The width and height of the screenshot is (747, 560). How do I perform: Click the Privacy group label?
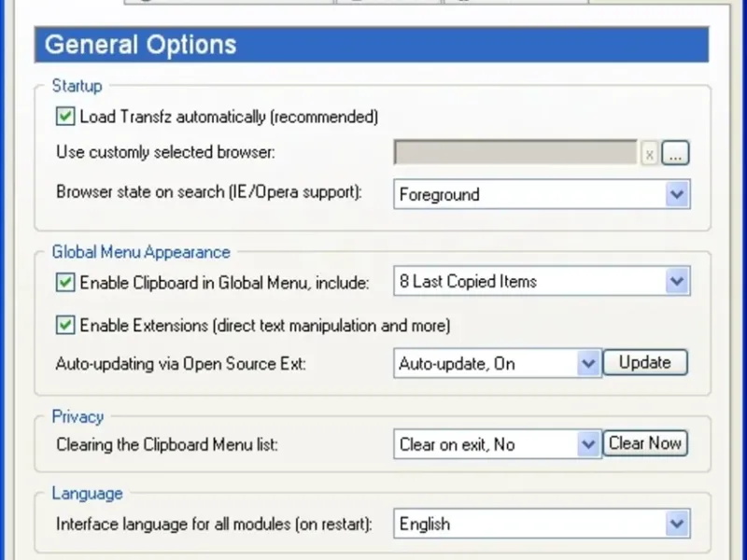[x=78, y=416]
